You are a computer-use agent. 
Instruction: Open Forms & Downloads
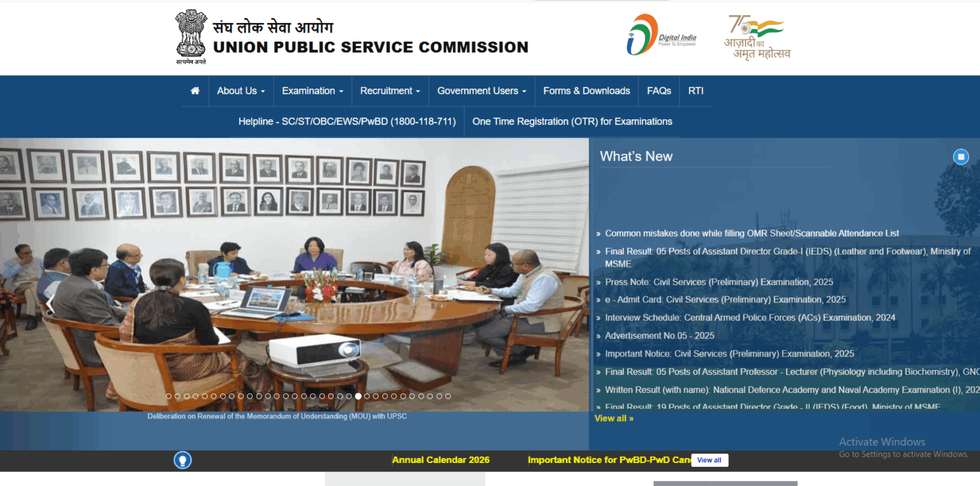(x=586, y=91)
